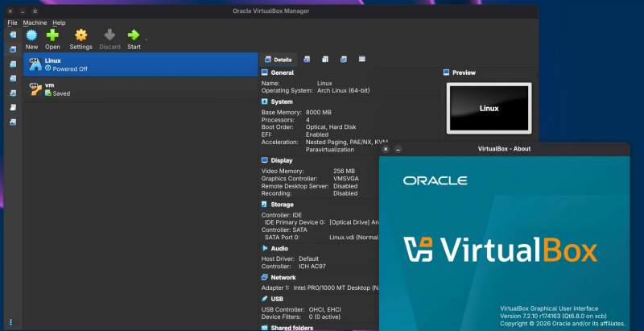The width and height of the screenshot is (644, 331).
Task: Click the '256 MB' video memory value
Action: point(344,171)
